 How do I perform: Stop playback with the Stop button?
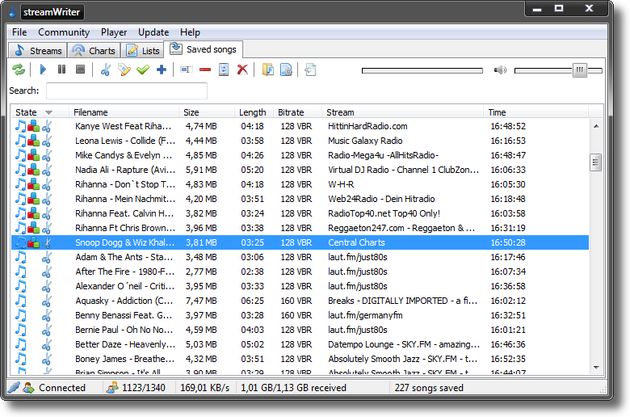(x=80, y=70)
